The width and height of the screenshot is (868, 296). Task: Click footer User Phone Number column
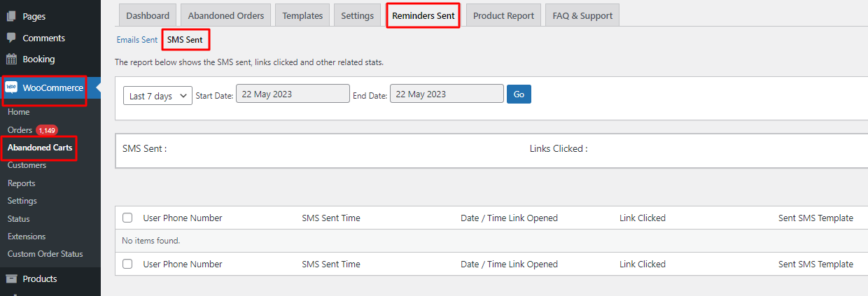point(183,264)
